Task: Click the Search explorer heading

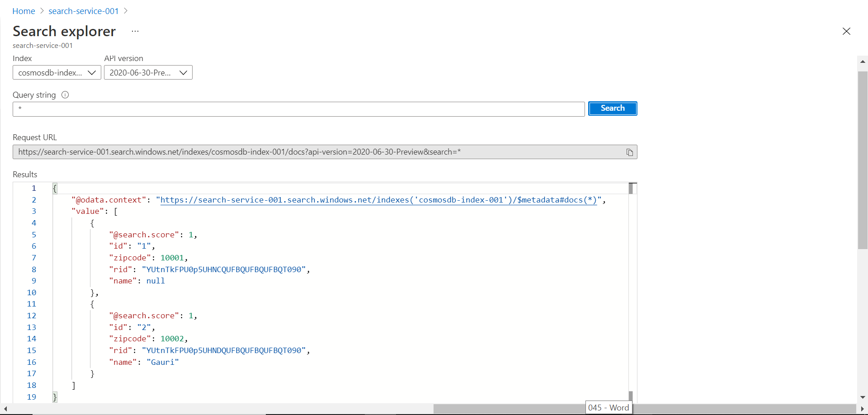Action: [x=64, y=31]
